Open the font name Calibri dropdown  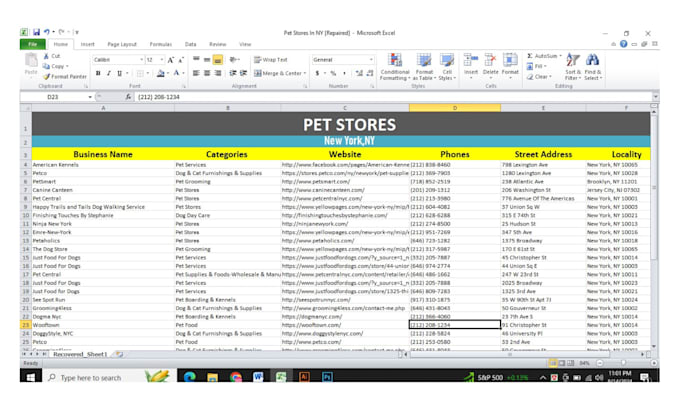[x=141, y=60]
